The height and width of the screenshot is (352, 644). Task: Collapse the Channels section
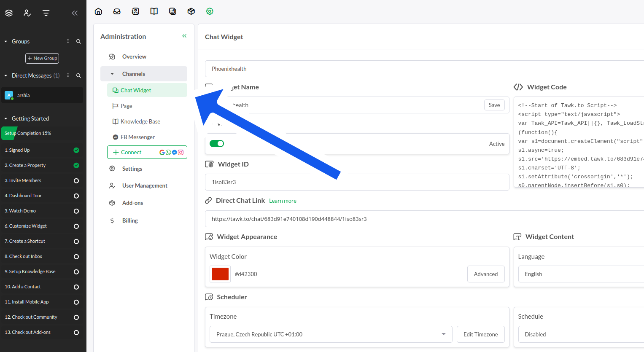[112, 74]
